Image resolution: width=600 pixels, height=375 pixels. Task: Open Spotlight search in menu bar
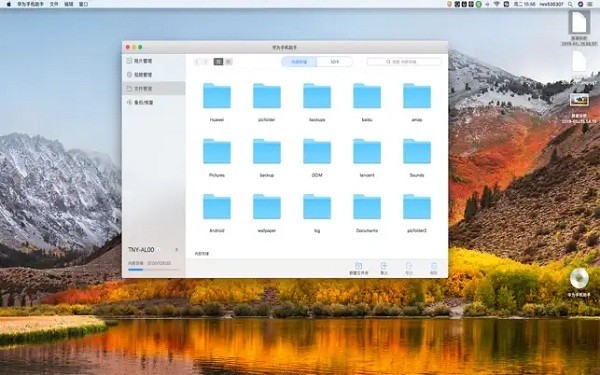click(x=570, y=4)
